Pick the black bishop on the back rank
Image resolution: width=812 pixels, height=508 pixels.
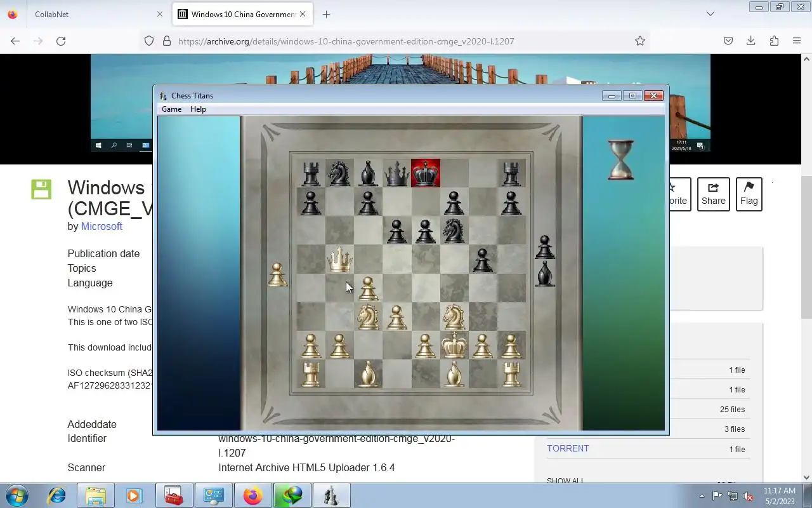click(x=368, y=173)
